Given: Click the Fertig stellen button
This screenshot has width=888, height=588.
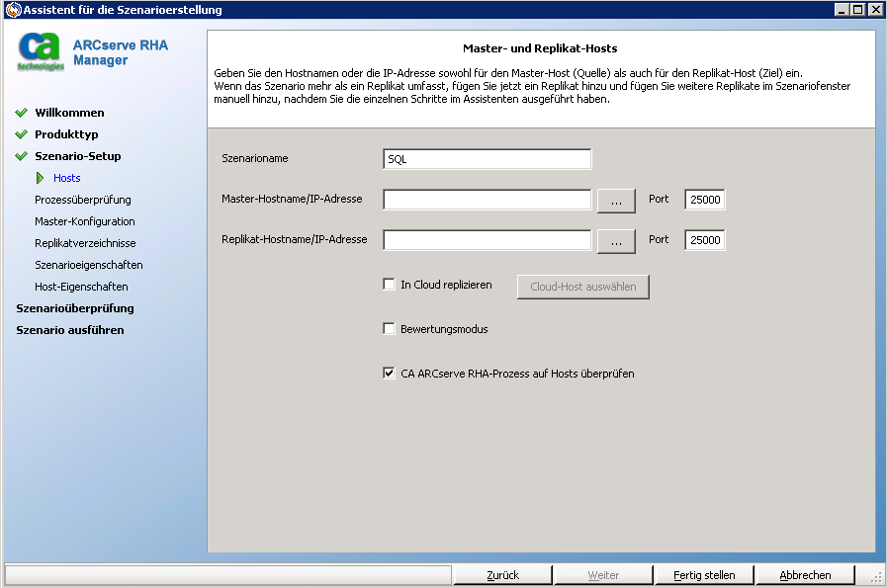Looking at the screenshot, I should coord(704,575).
